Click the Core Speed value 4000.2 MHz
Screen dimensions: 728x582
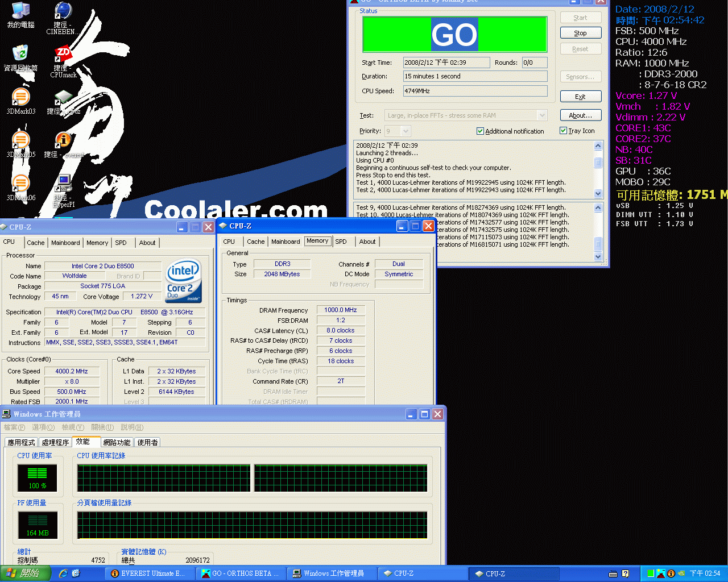click(x=72, y=371)
